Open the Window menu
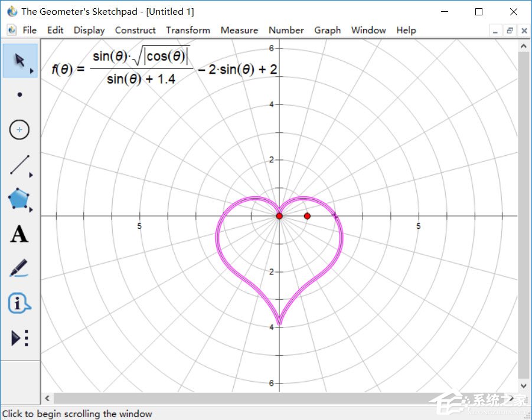532x420 pixels. pos(368,30)
